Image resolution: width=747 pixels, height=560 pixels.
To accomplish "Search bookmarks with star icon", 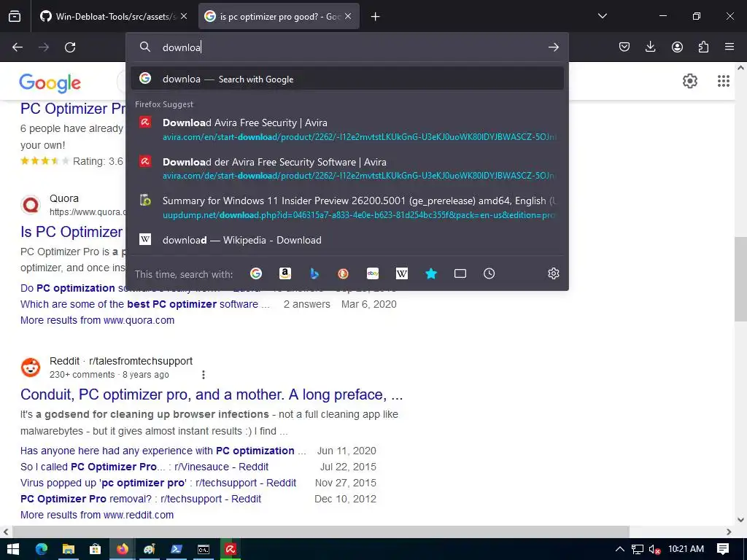I will (x=430, y=273).
